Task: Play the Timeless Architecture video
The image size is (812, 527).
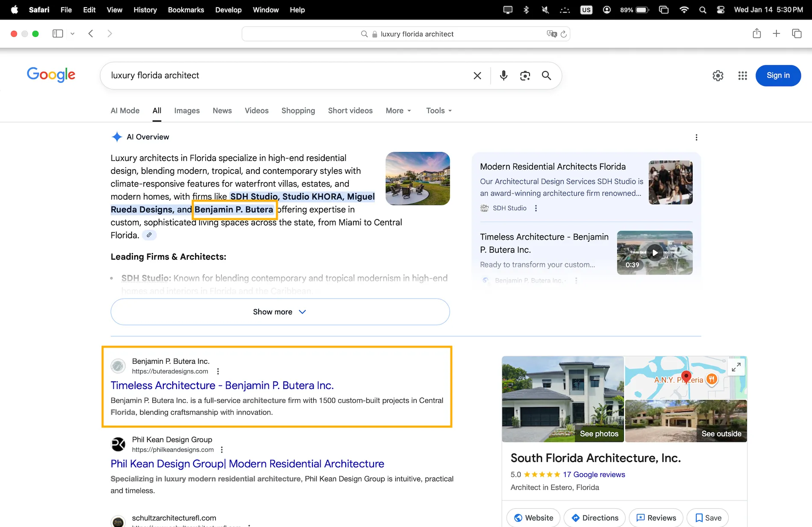Action: point(654,252)
